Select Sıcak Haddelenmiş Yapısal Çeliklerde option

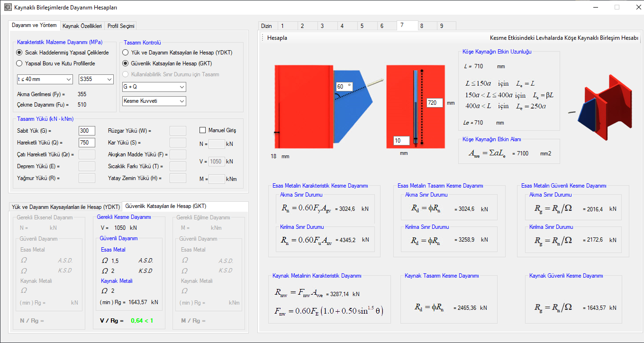[x=63, y=53]
